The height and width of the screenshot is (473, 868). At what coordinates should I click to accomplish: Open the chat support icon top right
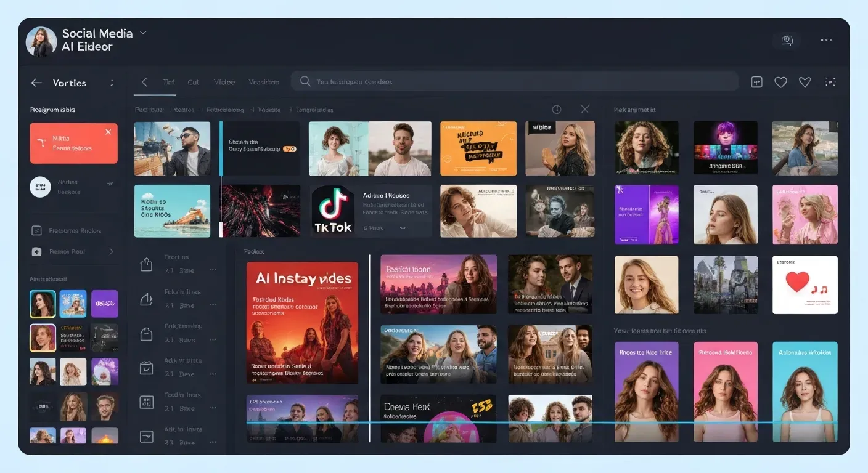pyautogui.click(x=787, y=40)
